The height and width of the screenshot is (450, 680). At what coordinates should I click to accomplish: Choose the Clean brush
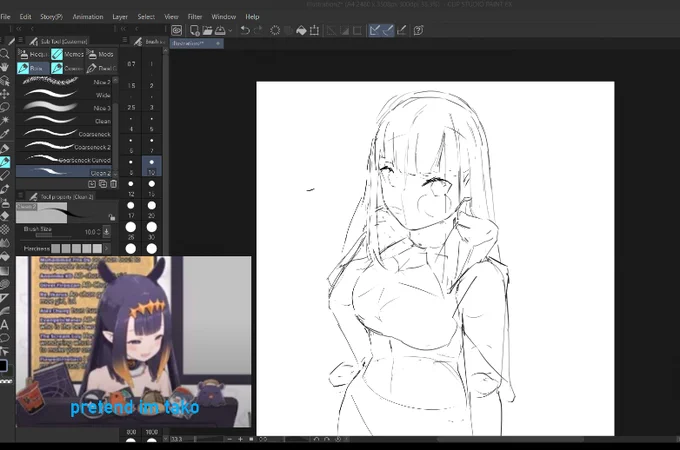[64, 121]
